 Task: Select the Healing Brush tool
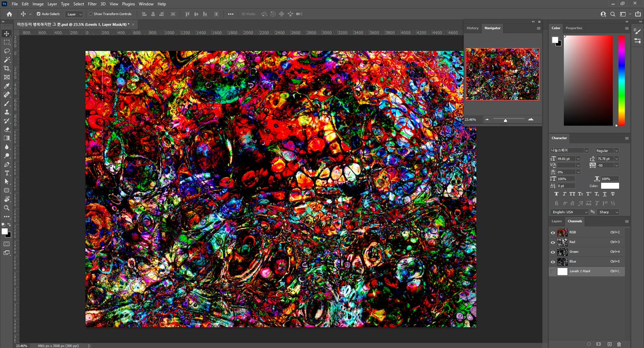click(x=7, y=94)
